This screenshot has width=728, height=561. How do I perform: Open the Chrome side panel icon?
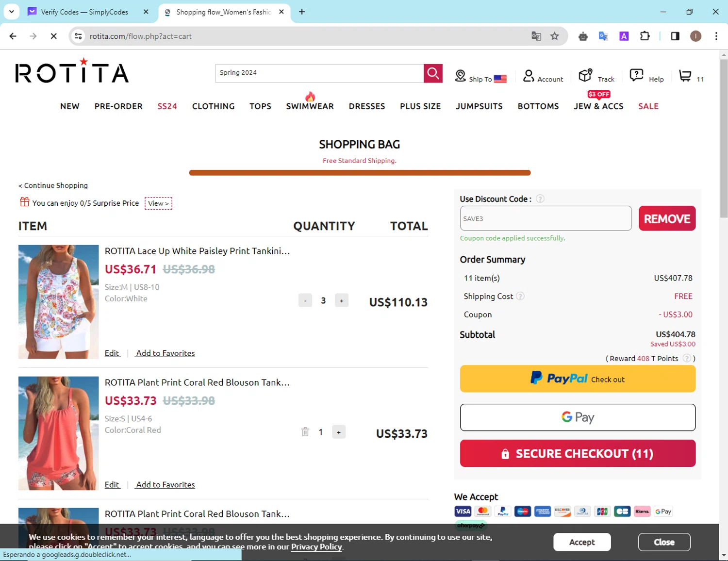pos(675,36)
